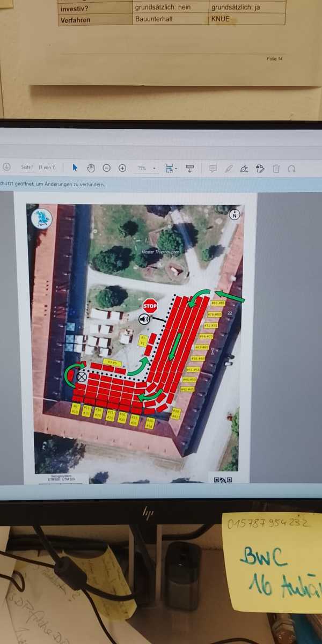This screenshot has width=322, height=644.
Task: Activate the hand pan tool
Action: [91, 168]
